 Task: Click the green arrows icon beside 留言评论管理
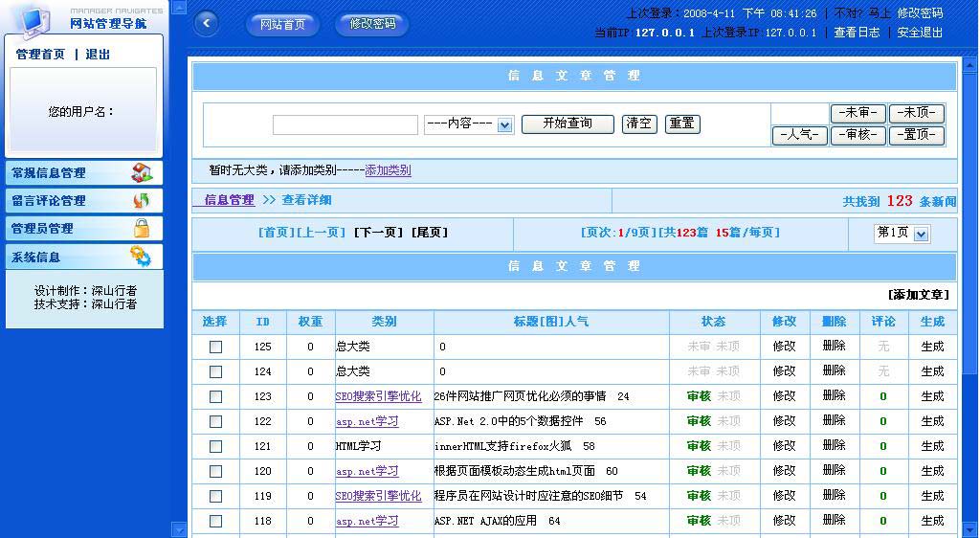(x=142, y=200)
